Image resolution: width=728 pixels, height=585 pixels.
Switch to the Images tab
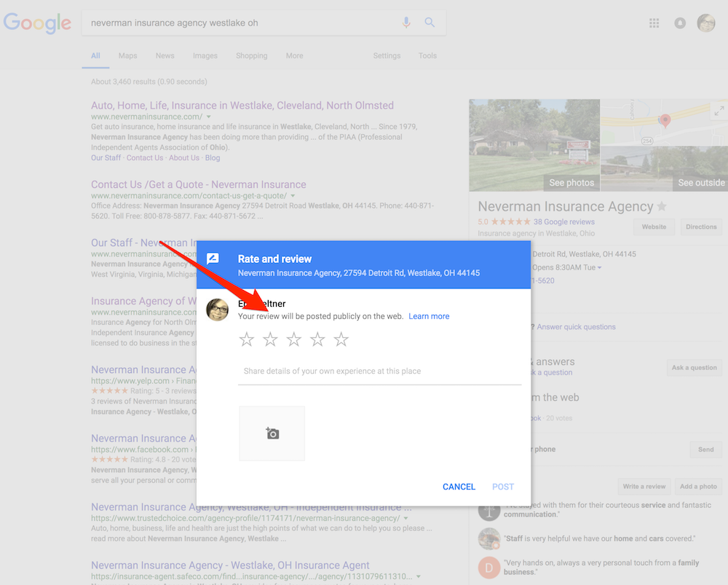point(205,55)
